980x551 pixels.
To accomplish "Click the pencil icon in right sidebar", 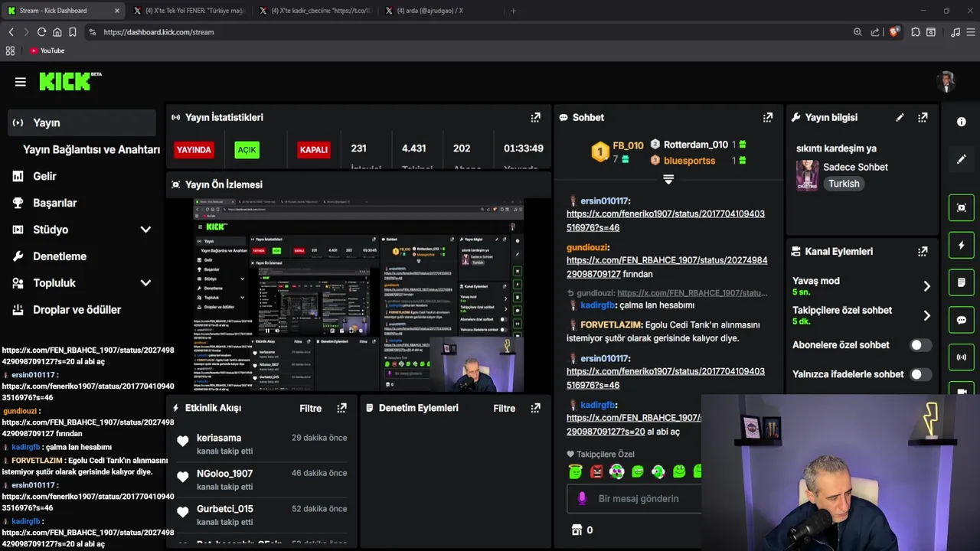I will (x=962, y=159).
